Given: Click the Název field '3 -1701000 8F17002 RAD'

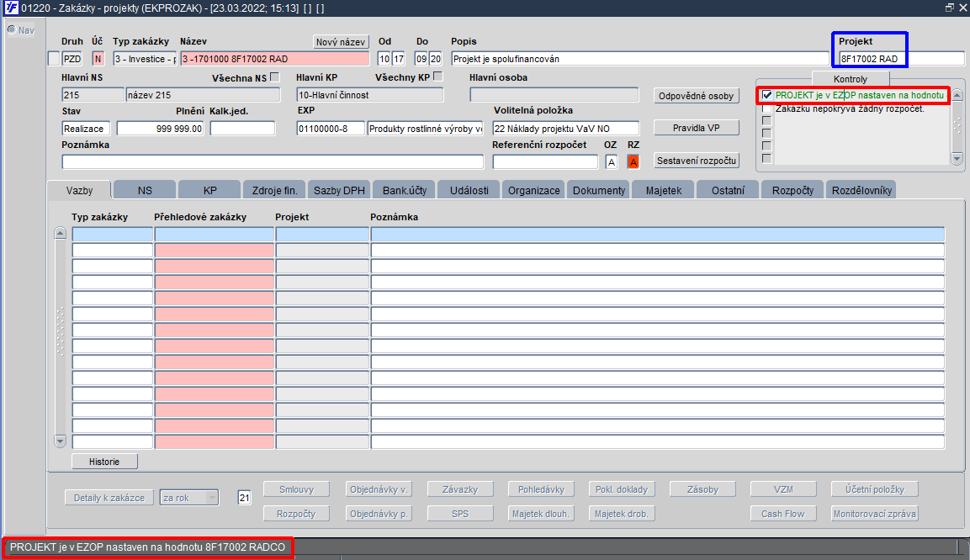Looking at the screenshot, I should (x=274, y=59).
